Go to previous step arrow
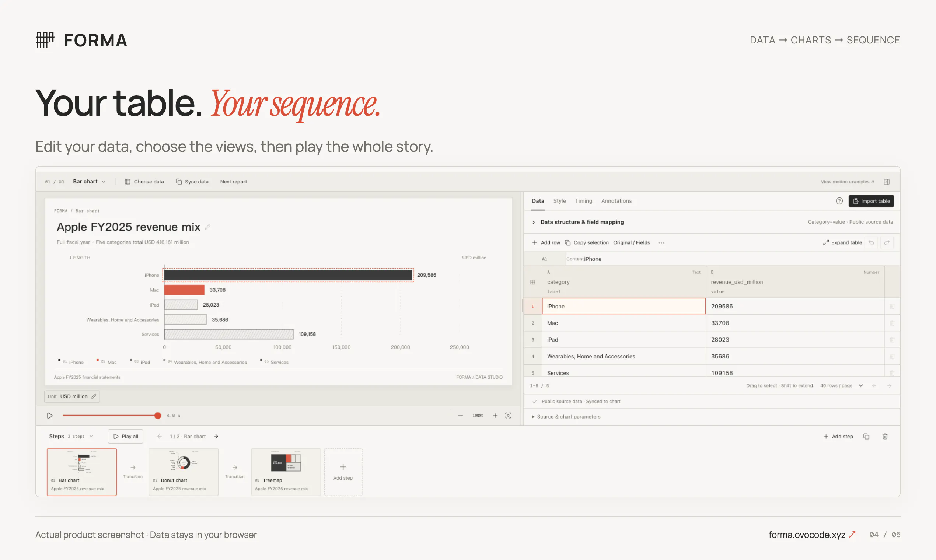 (159, 436)
